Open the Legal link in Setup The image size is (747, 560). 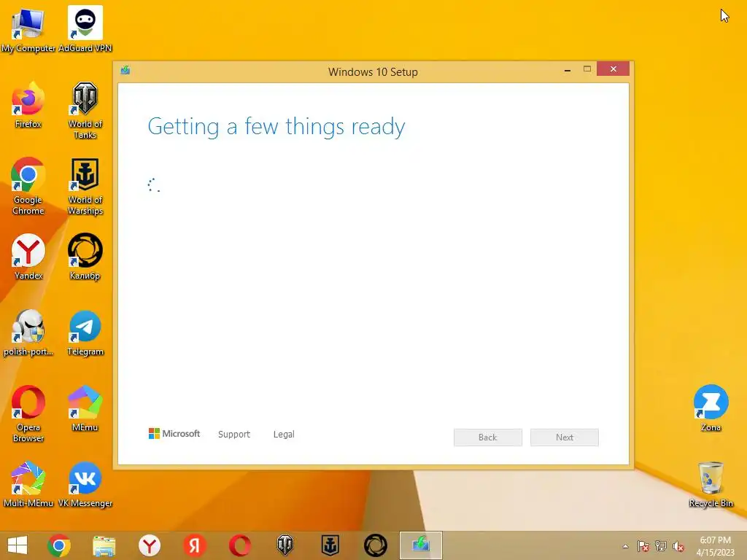coord(284,435)
